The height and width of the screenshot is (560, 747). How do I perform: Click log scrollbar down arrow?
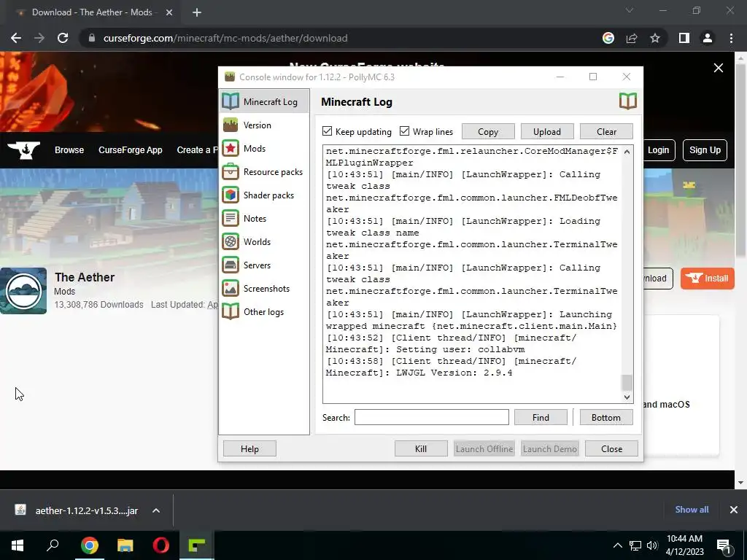pos(627,397)
